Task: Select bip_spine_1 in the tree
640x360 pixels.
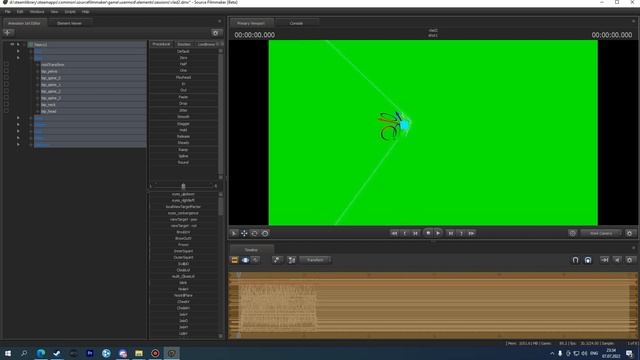Action: coord(51,84)
